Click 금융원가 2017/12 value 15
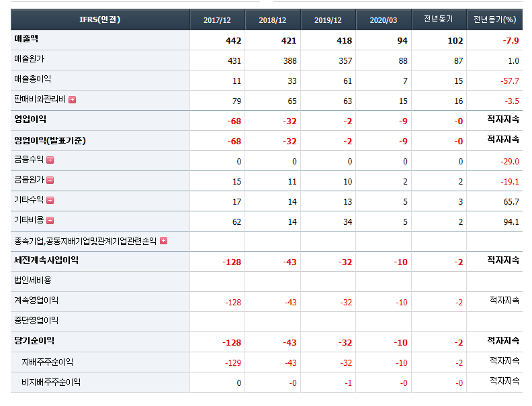The width and height of the screenshot is (532, 406). pos(237,182)
